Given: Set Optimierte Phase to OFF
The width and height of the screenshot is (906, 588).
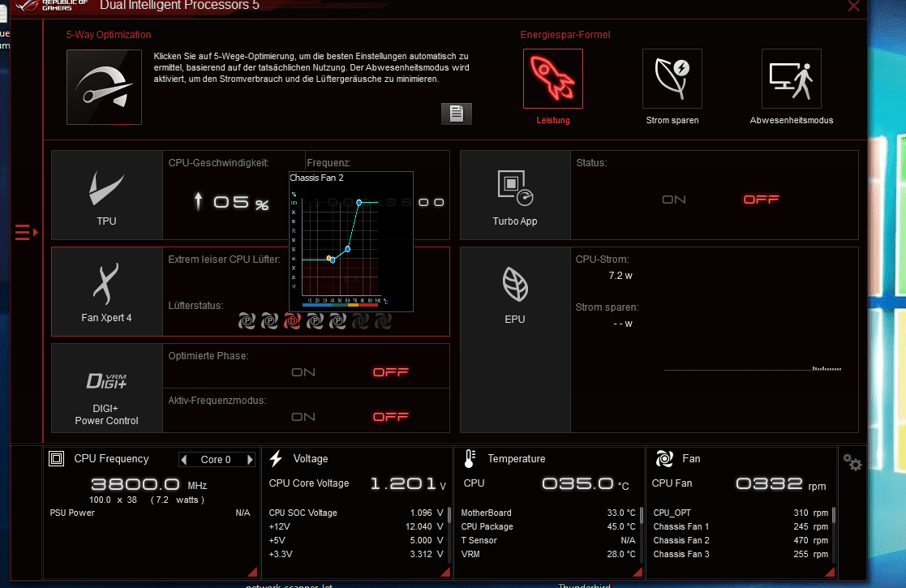Looking at the screenshot, I should click(x=391, y=372).
